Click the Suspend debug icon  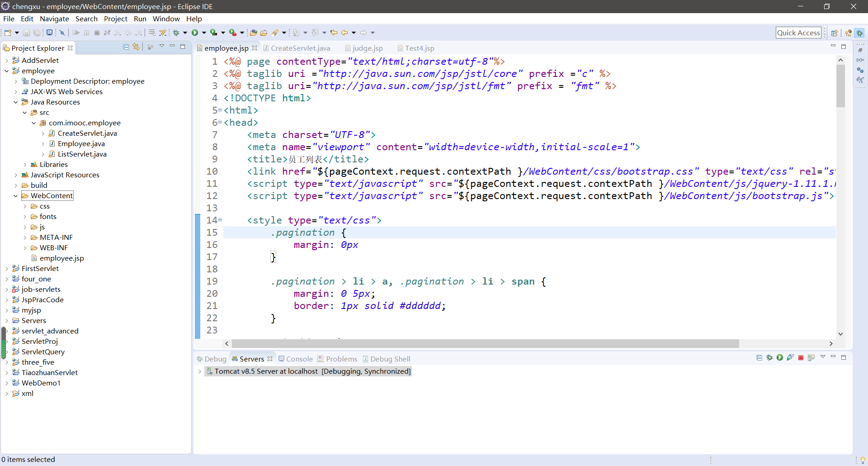click(86, 33)
